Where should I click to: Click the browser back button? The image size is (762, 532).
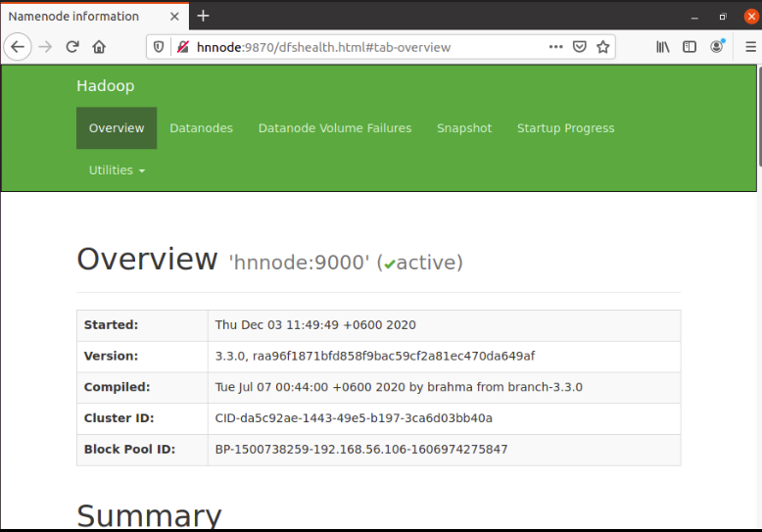pos(18,46)
